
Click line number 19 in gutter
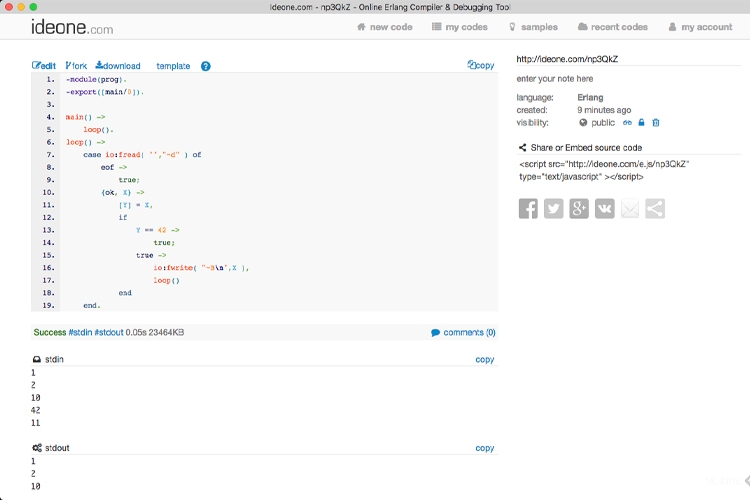pos(48,305)
